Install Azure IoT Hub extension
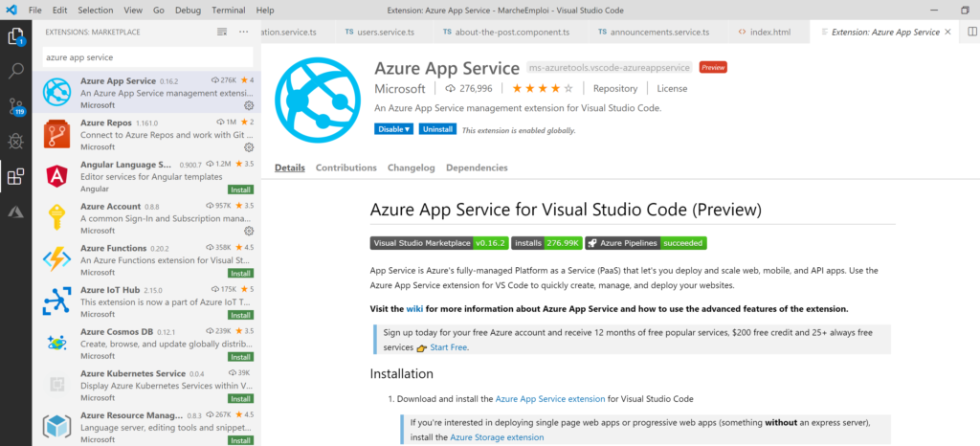The height and width of the screenshot is (446, 980). (x=240, y=315)
